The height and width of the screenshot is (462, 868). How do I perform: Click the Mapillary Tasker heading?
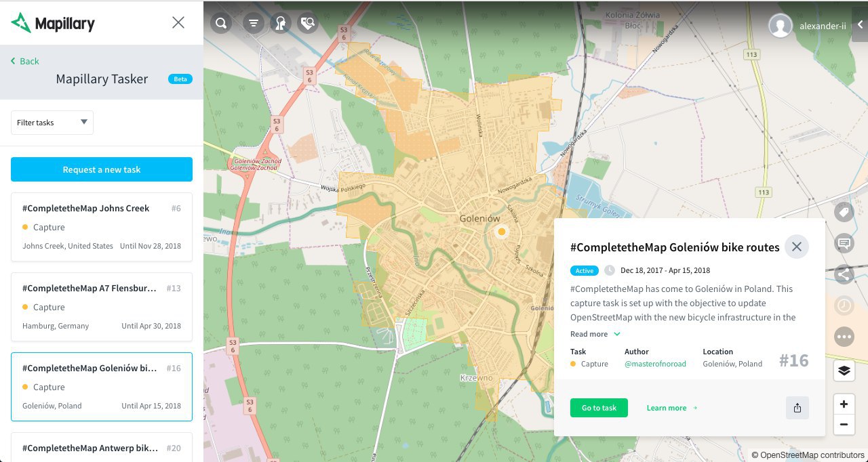pyautogui.click(x=102, y=79)
